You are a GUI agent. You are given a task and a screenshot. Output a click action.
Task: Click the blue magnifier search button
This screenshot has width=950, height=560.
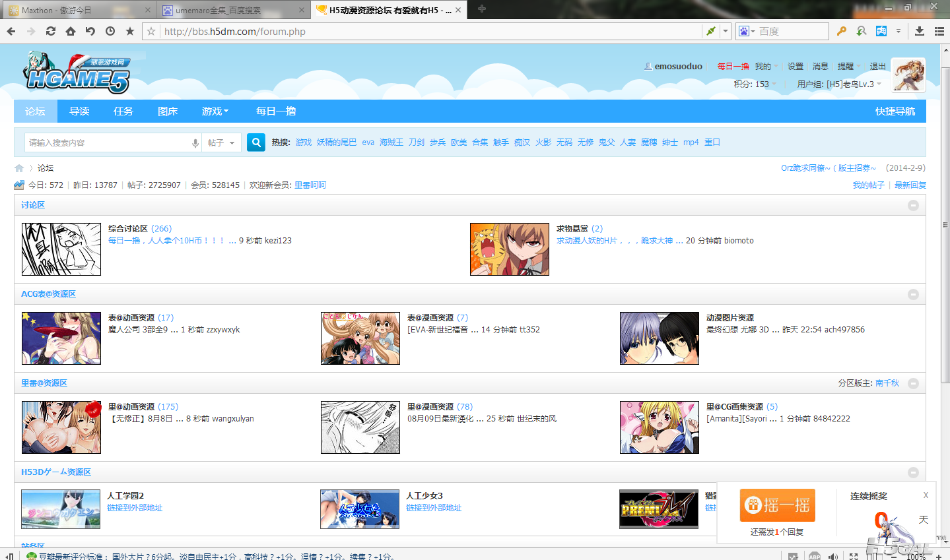click(256, 142)
